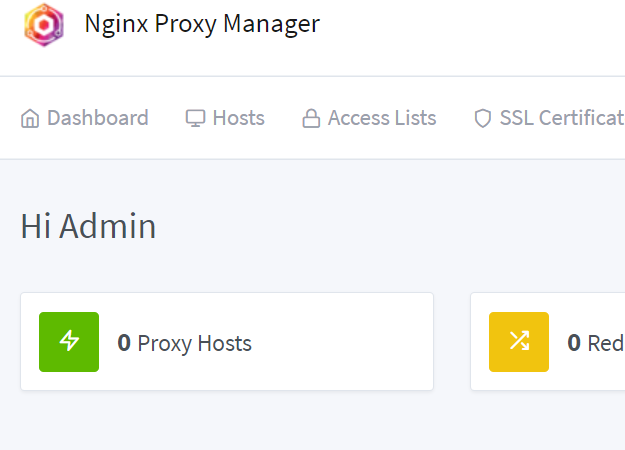The image size is (625, 450).
Task: Open the Dashboard tab label
Action: coord(97,118)
